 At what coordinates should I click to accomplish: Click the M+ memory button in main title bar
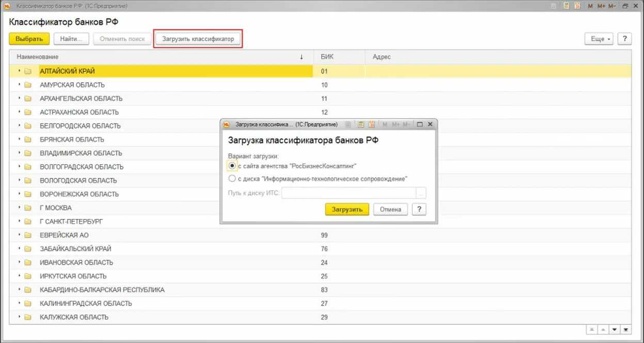[x=601, y=6]
